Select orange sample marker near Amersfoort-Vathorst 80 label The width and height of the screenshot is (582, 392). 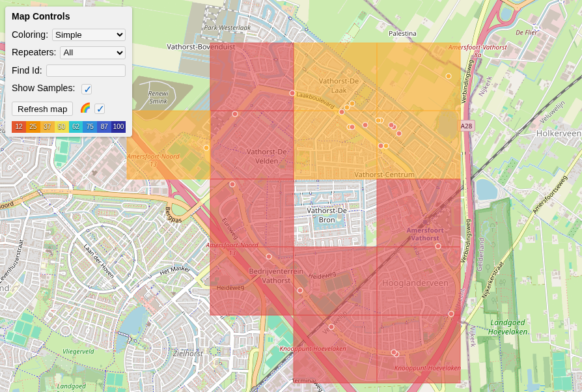(449, 76)
